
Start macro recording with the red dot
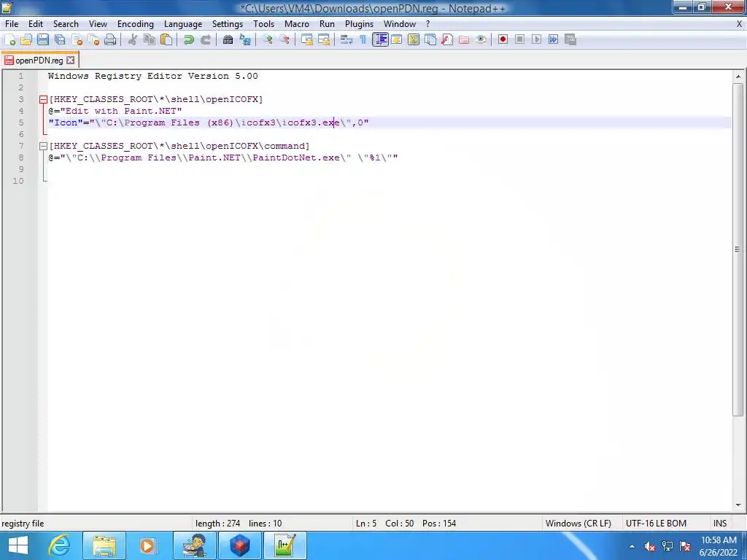[503, 39]
